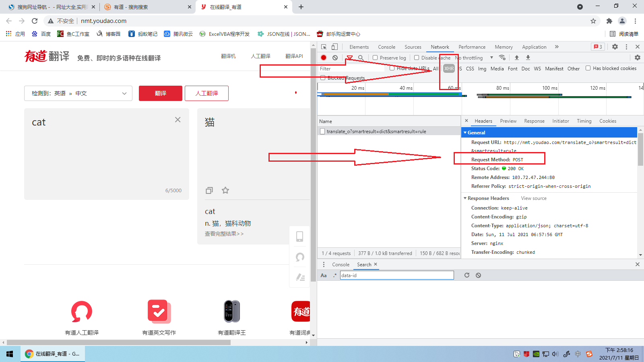
Task: Click the human translation headset sidebar icon
Action: (x=300, y=257)
